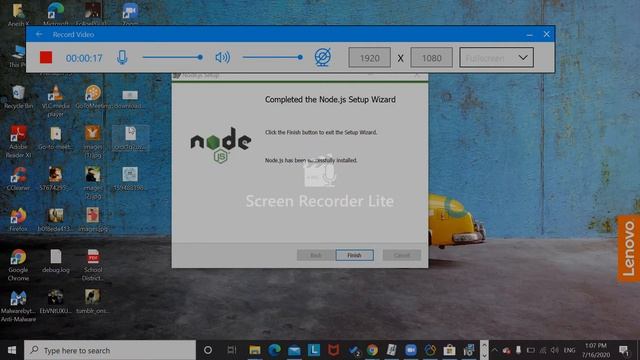Open Mail app from taskbar

294,350
